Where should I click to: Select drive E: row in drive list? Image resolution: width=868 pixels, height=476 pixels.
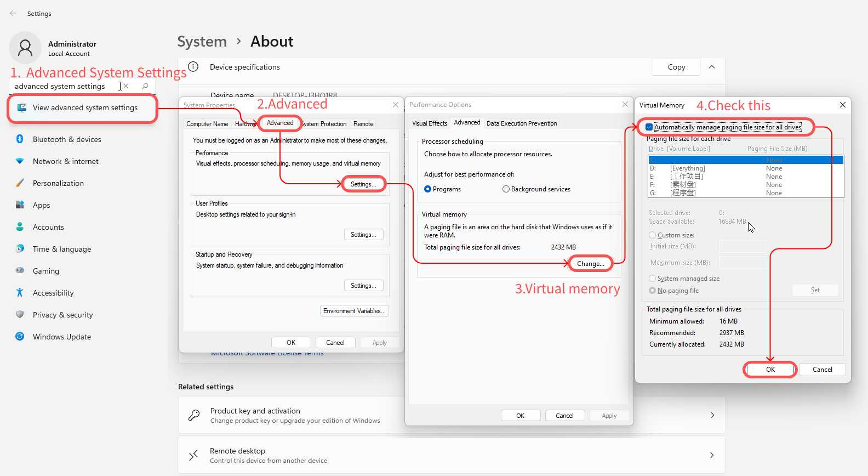pos(746,177)
